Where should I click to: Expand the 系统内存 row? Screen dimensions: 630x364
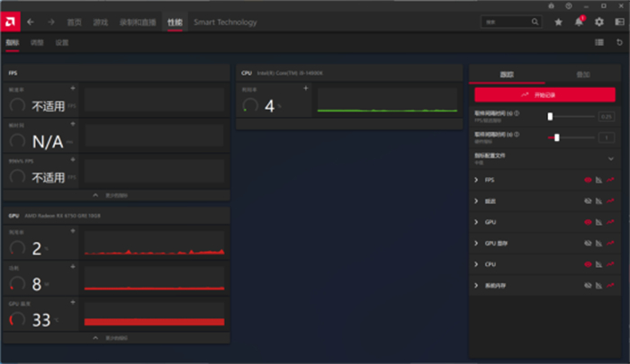[476, 285]
